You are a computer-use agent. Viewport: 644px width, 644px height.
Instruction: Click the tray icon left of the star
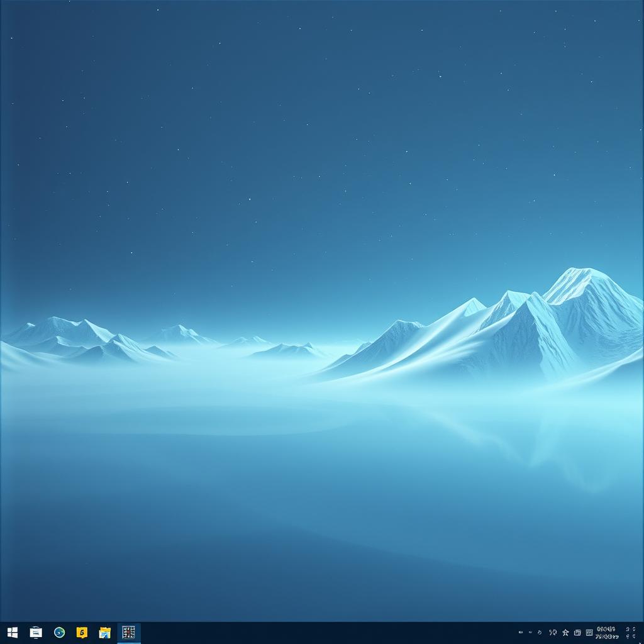coord(553,633)
